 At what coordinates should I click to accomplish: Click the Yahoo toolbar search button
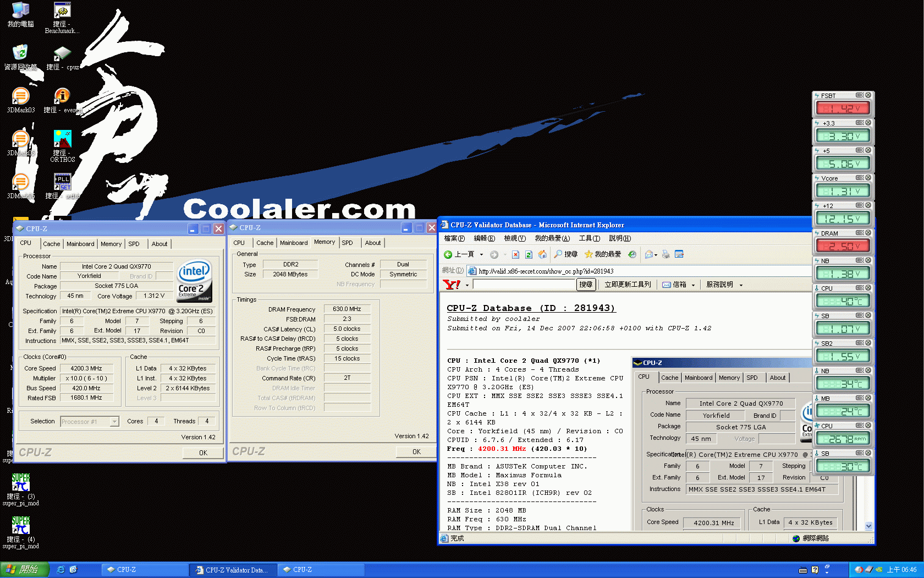586,285
